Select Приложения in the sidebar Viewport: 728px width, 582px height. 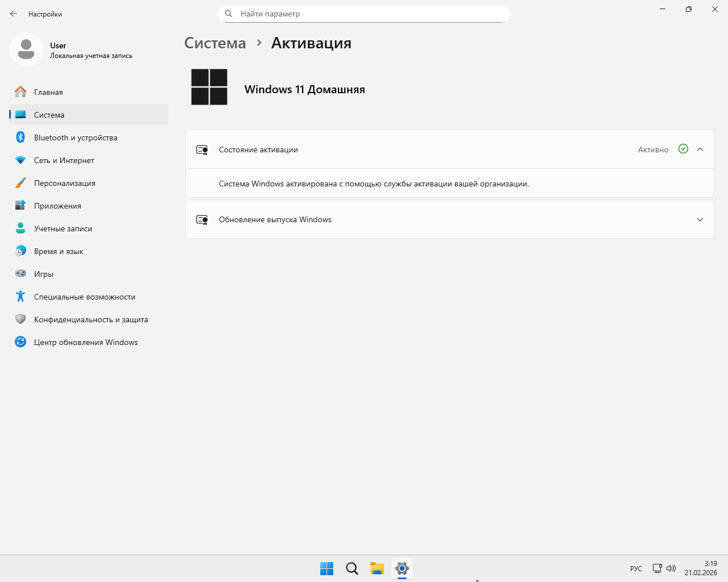click(57, 206)
